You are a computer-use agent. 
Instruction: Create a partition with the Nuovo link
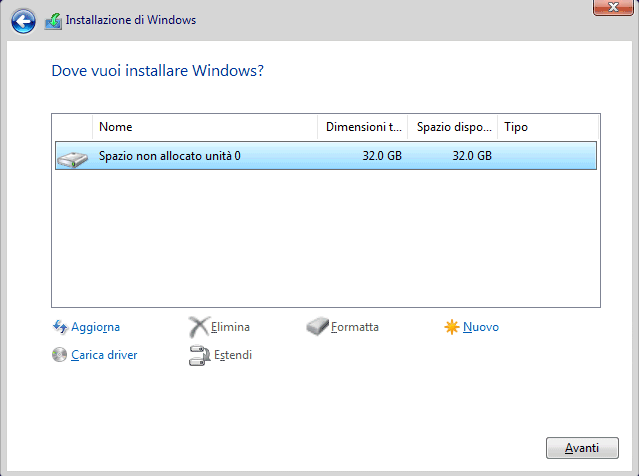tap(481, 327)
